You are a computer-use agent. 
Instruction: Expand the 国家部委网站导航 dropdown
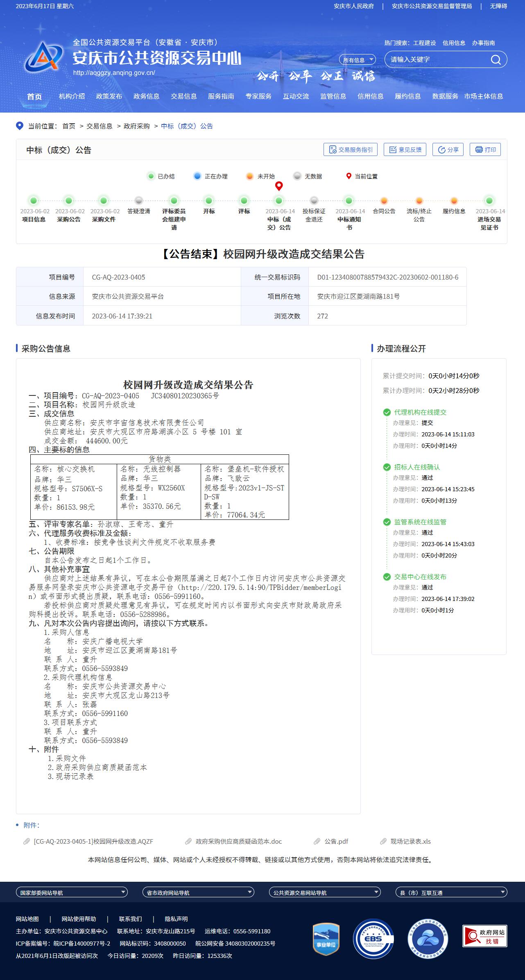click(72, 892)
